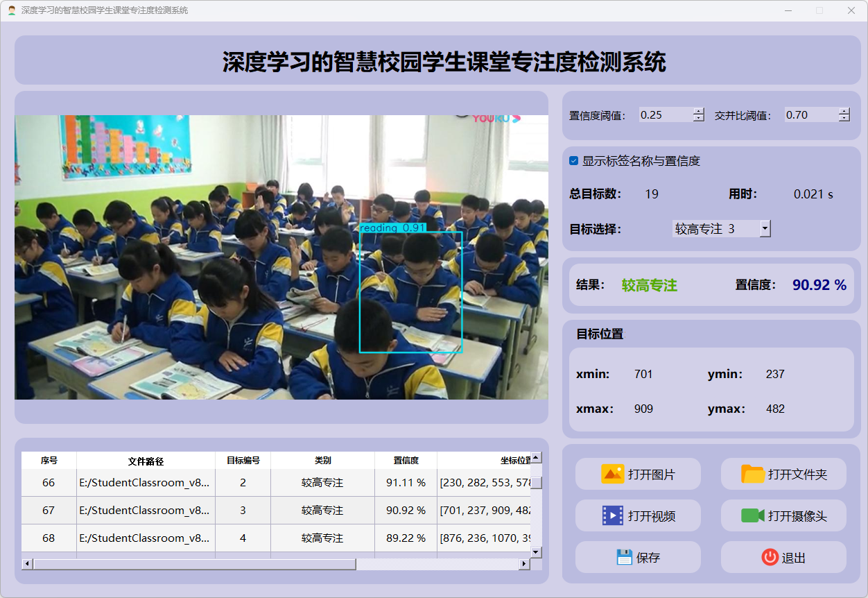This screenshot has width=868, height=598.
Task: Click the red power icon to exit
Action: coord(770,557)
